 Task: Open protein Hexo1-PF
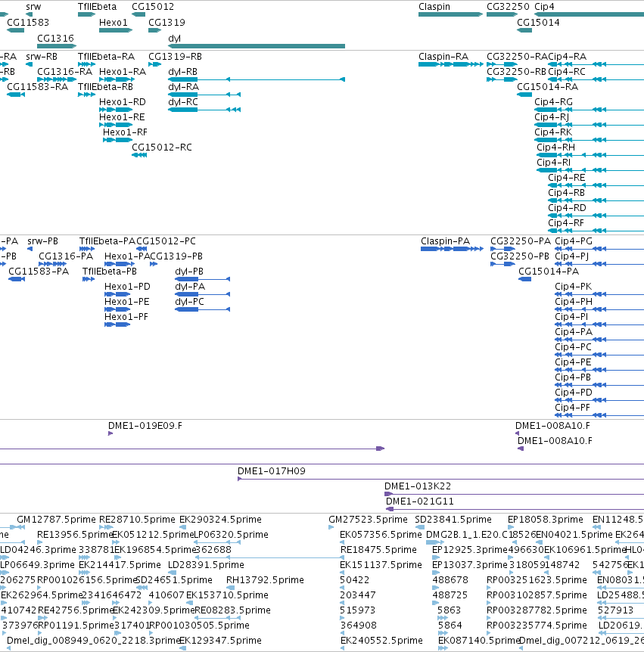click(x=126, y=317)
